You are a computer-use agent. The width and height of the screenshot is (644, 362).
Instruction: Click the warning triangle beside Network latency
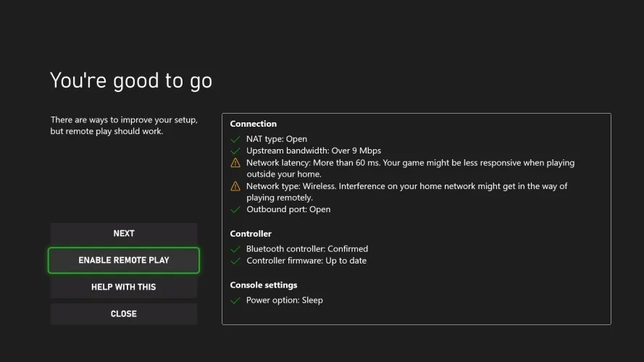235,163
